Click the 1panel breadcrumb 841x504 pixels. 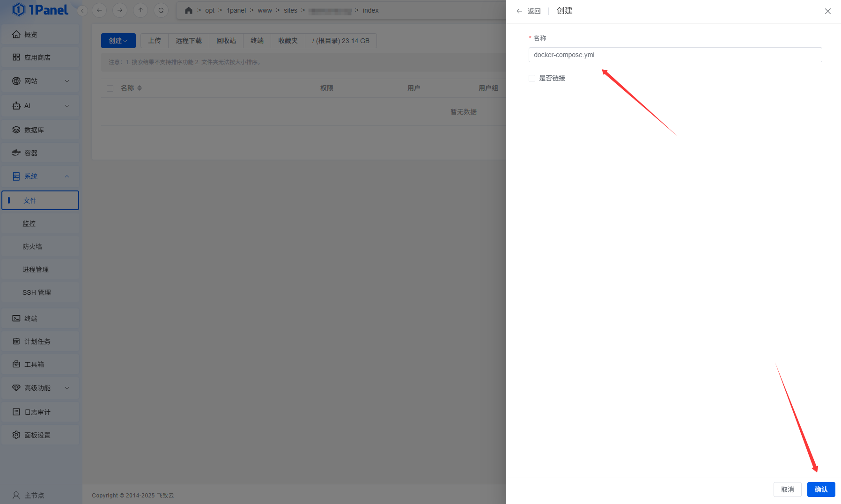click(x=236, y=10)
